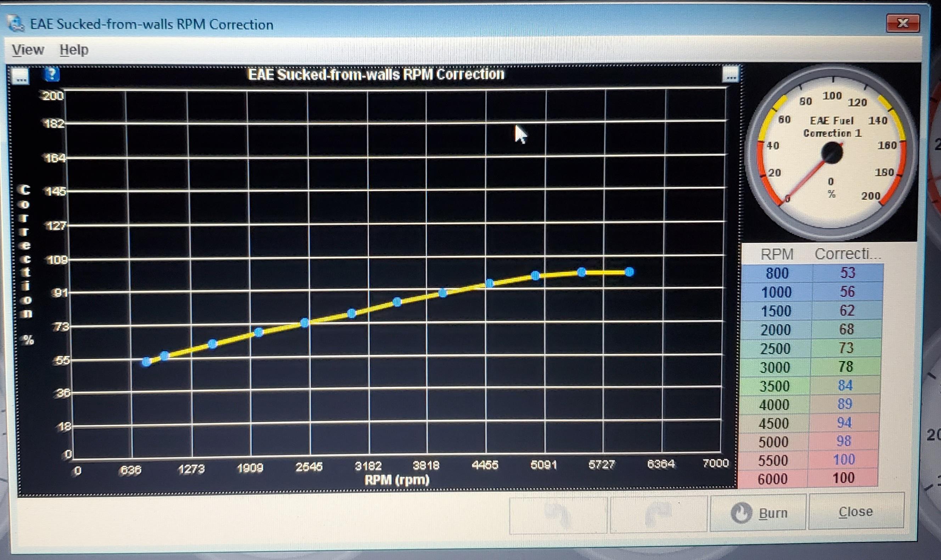The image size is (941, 560).
Task: Select RPM cell 2000
Action: tap(776, 330)
